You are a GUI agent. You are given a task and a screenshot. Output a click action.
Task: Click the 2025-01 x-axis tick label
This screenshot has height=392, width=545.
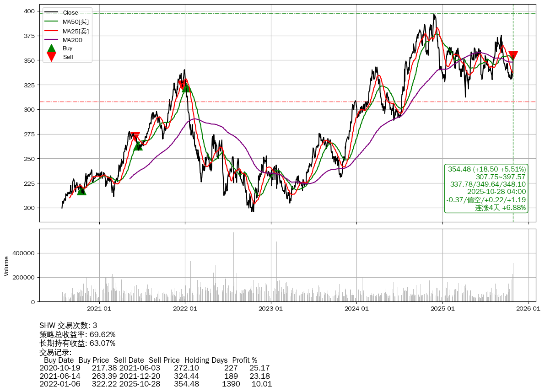pos(442,309)
